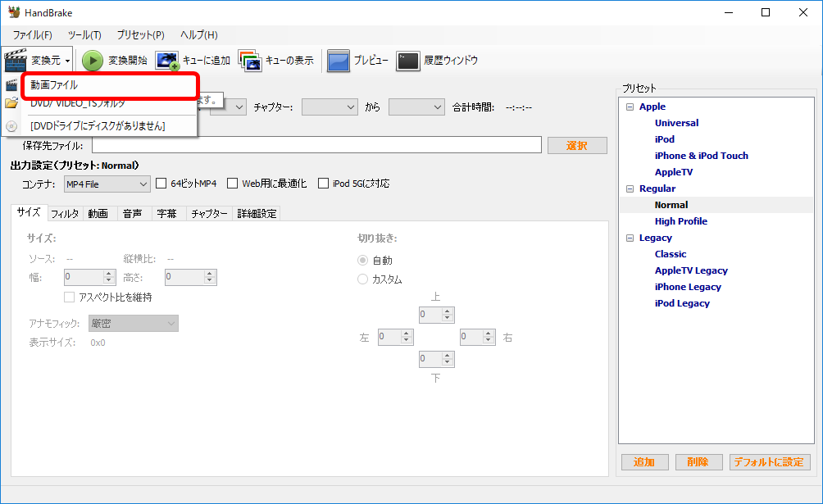Click the キューに追加 add-to-queue icon
The width and height of the screenshot is (823, 504).
pyautogui.click(x=167, y=61)
